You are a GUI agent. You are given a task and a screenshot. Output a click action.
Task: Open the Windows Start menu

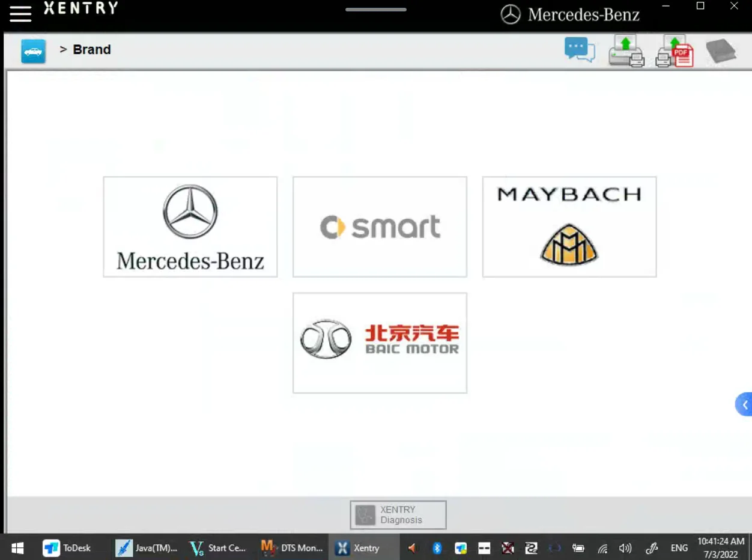pyautogui.click(x=17, y=547)
